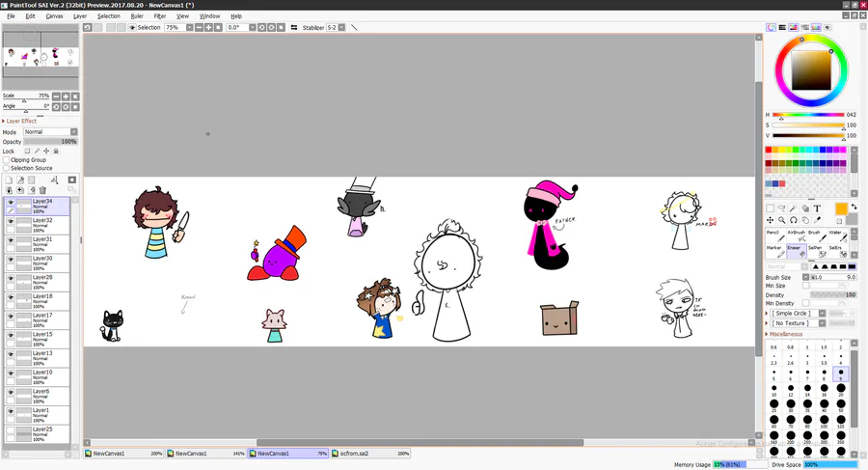Select the Text tool
The width and height of the screenshot is (868, 470).
coord(817,208)
